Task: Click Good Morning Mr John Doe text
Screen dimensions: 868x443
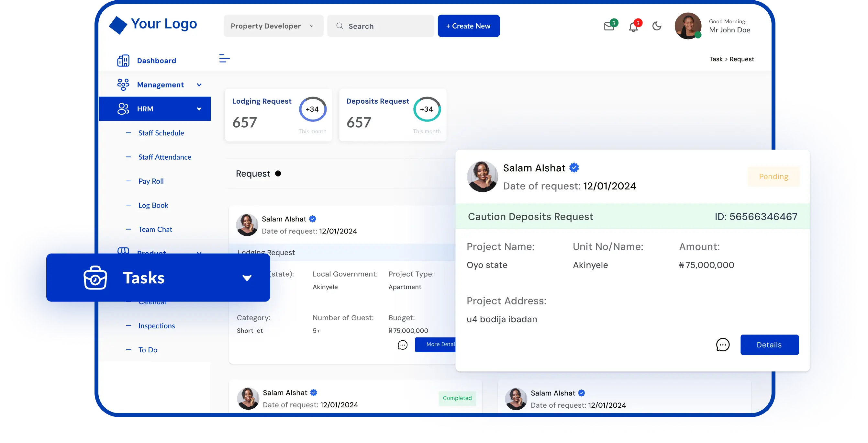Action: 729,26
